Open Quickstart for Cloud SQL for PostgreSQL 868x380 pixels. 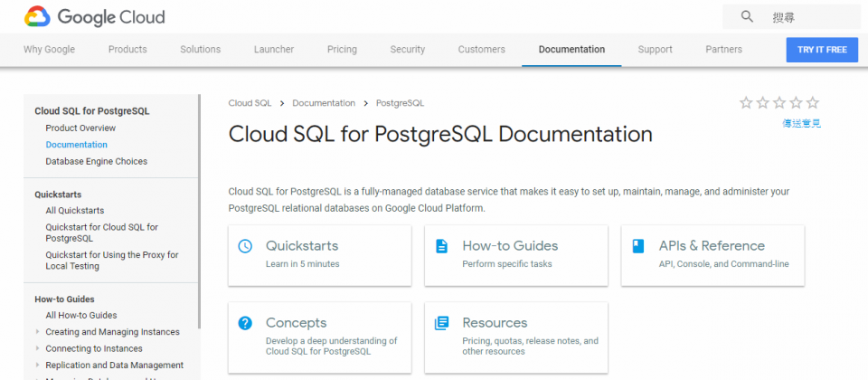[x=102, y=233]
